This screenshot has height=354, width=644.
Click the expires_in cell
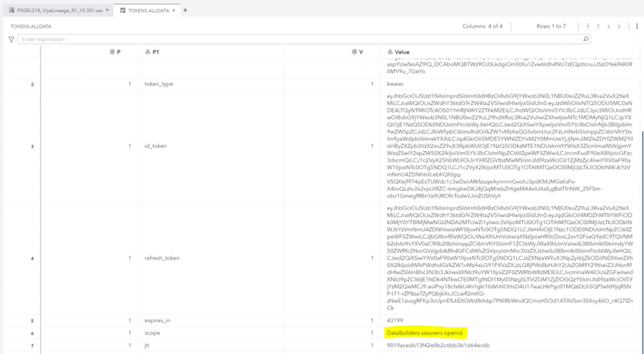[211, 320]
